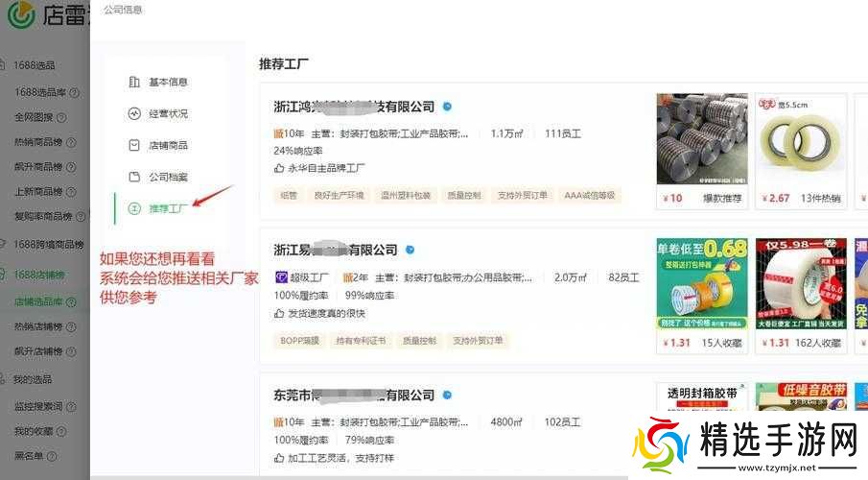Collapse the 1688选品 sidebar section

(x=35, y=65)
